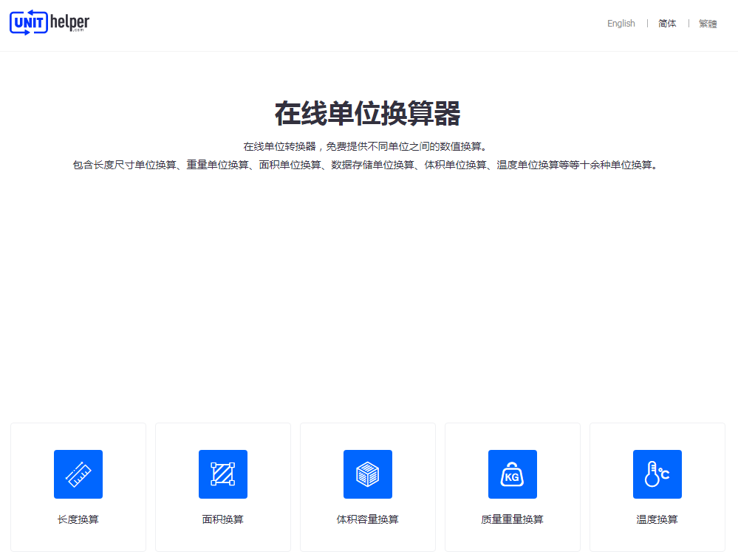
Task: Open the 温度换算 temperature converter
Action: (x=657, y=519)
